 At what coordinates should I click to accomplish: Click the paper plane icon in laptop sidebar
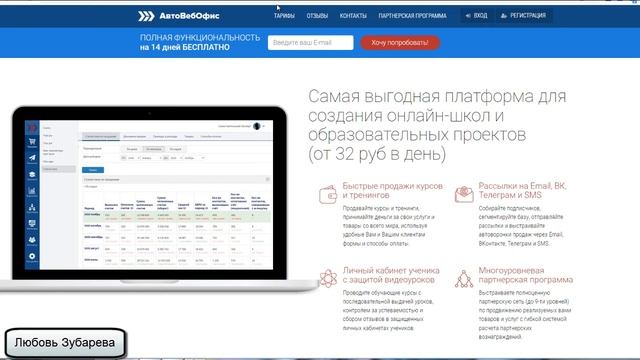pos(32,158)
